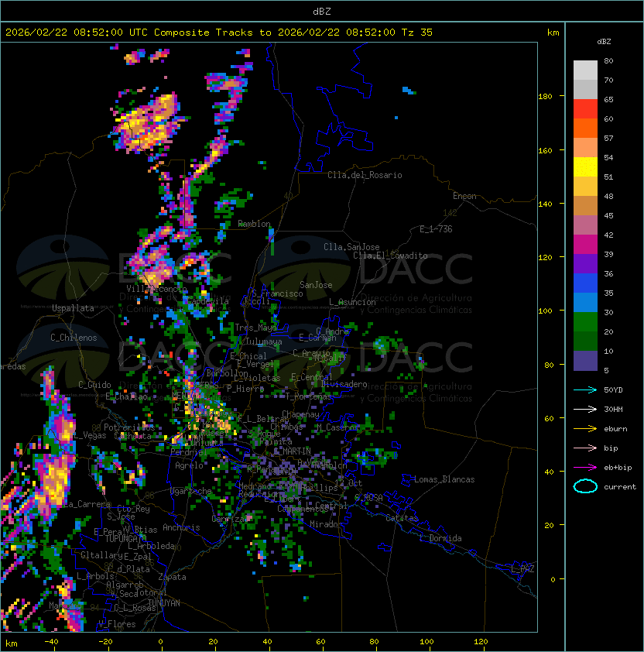This screenshot has width=644, height=652.
Task: Click the 'Mirador' map label
Action: point(327,524)
